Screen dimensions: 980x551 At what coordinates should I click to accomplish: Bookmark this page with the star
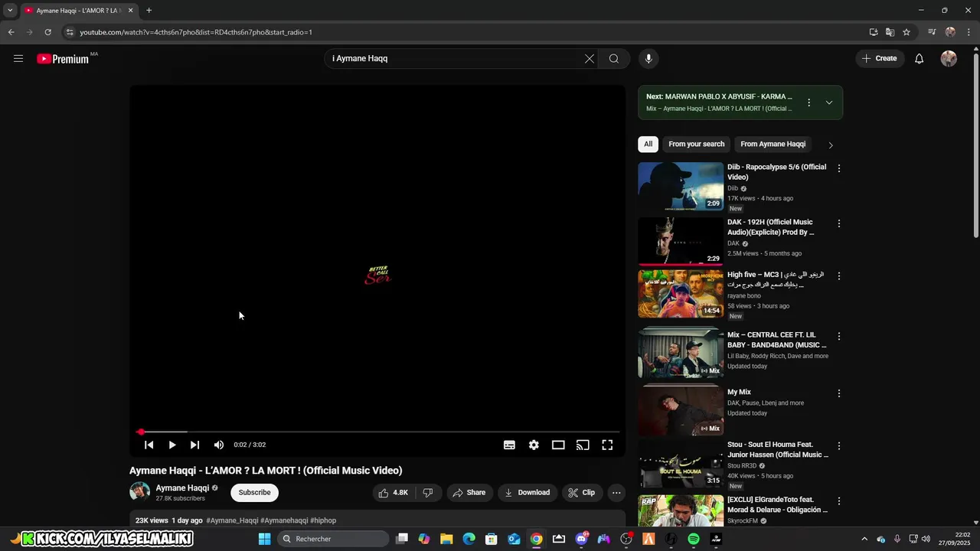pyautogui.click(x=906, y=32)
